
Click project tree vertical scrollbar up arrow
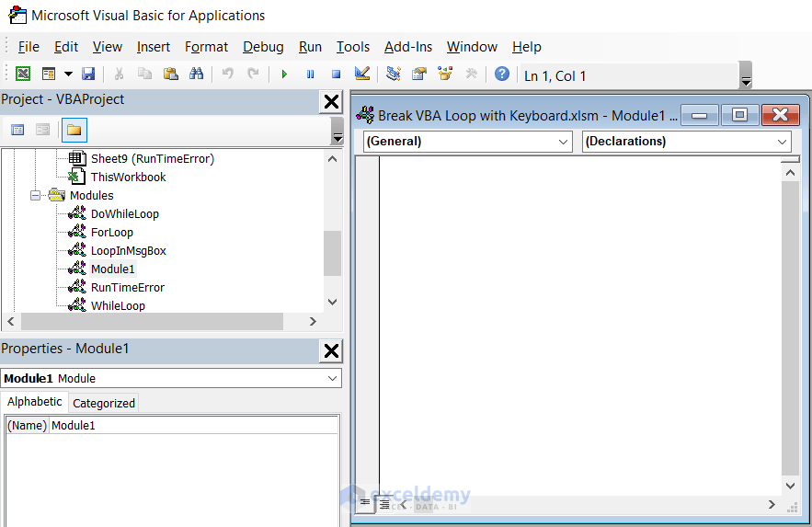click(x=333, y=159)
